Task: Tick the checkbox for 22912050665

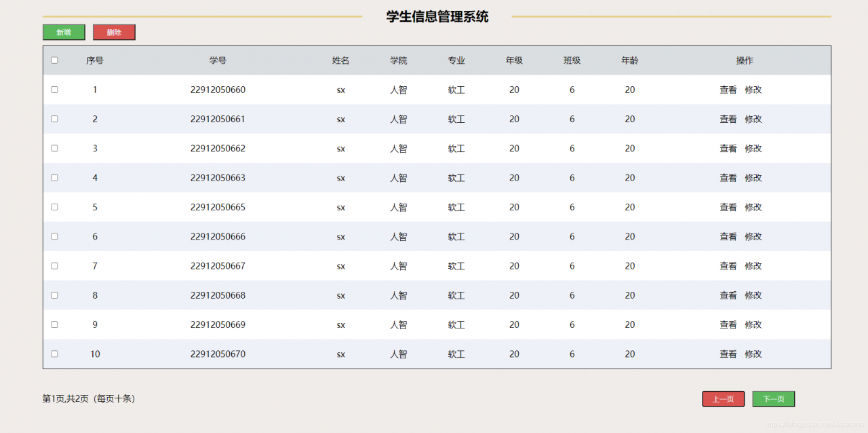Action: 54,207
